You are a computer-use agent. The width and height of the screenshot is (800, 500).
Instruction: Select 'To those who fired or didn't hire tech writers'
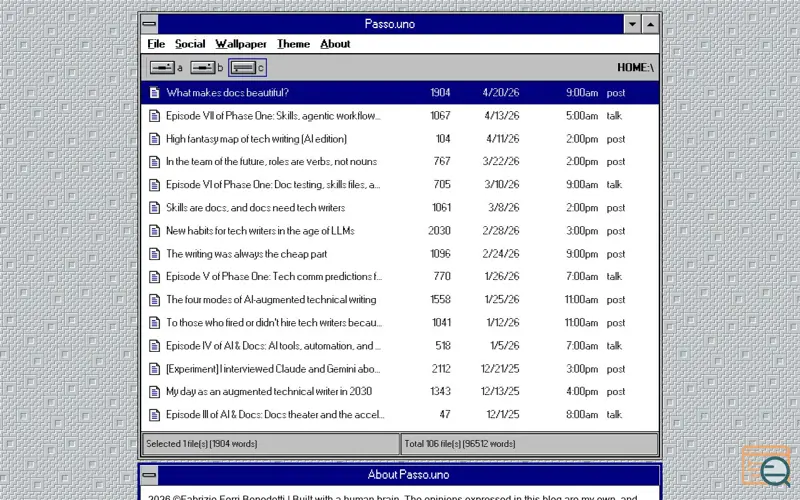(274, 322)
